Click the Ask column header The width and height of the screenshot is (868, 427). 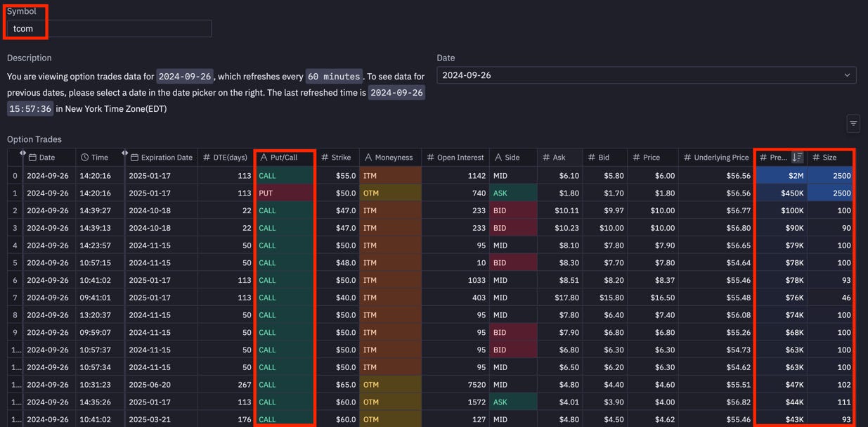point(560,158)
